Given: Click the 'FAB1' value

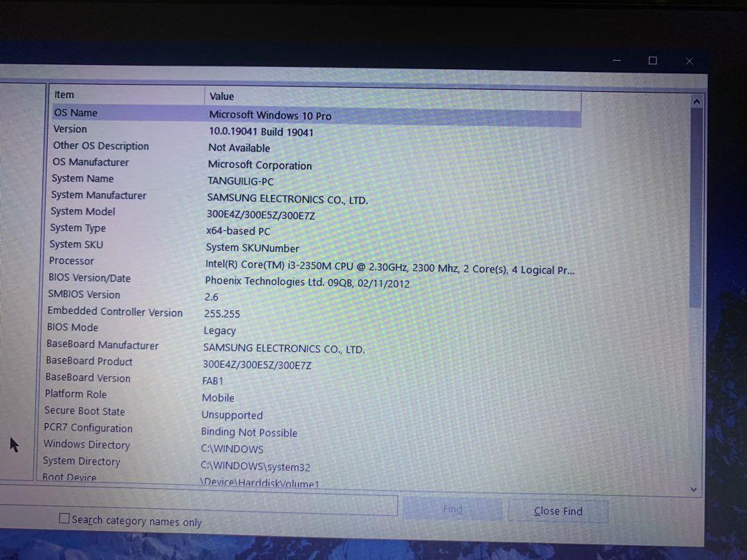Looking at the screenshot, I should [x=212, y=381].
